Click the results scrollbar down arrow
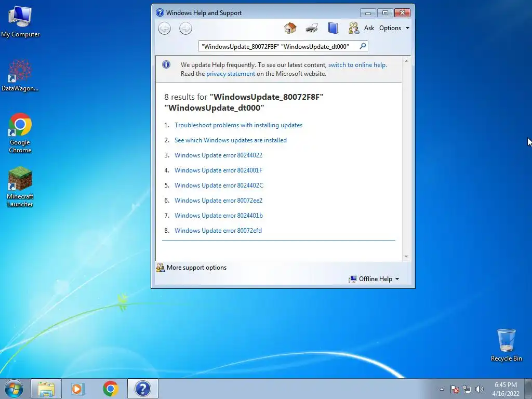The width and height of the screenshot is (532, 399). pos(406,257)
